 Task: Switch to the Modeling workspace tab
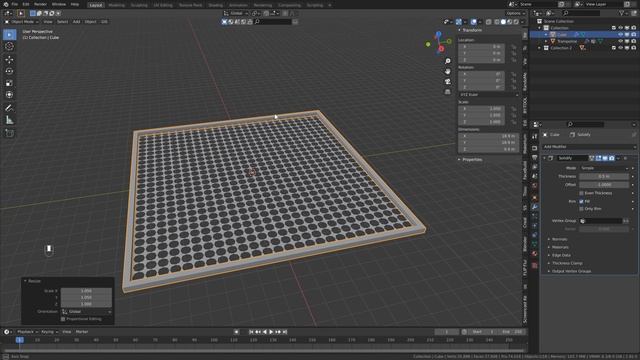pyautogui.click(x=116, y=5)
